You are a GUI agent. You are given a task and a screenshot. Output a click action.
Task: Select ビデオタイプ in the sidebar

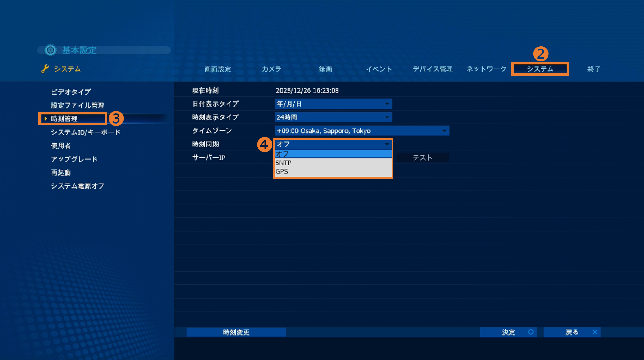pyautogui.click(x=71, y=92)
